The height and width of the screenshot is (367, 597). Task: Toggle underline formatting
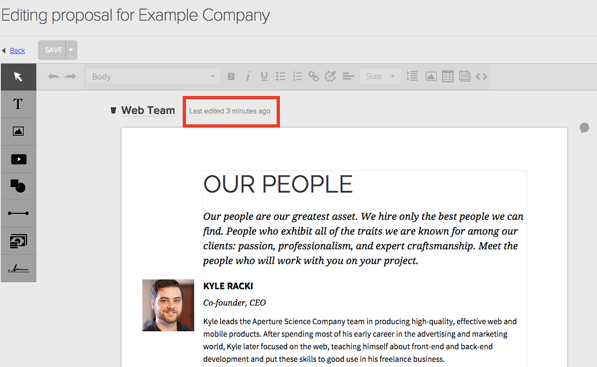(x=264, y=77)
